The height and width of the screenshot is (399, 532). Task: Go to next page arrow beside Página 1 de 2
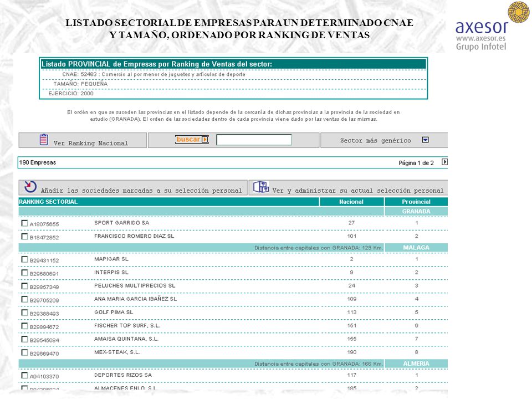(444, 162)
